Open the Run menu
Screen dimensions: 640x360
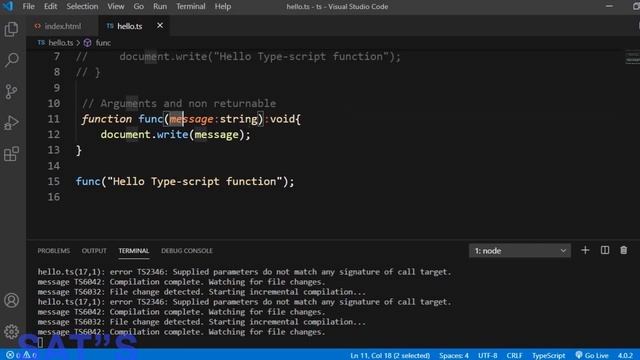click(x=160, y=7)
